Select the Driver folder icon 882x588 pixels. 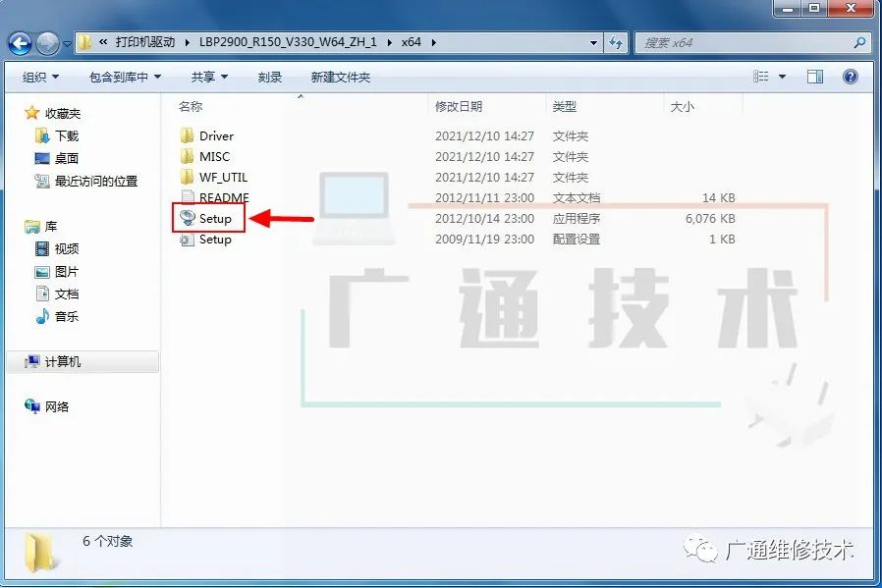187,135
